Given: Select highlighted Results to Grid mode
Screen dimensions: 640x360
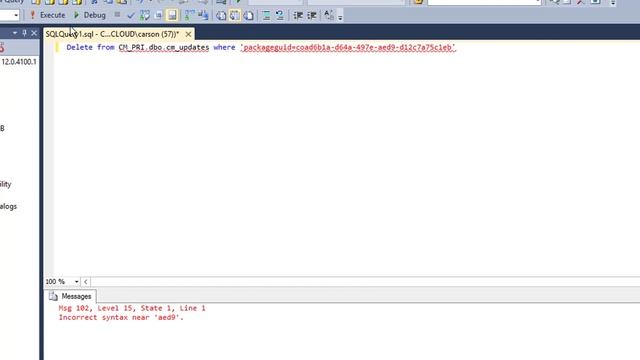Looking at the screenshot, I should click(235, 16).
